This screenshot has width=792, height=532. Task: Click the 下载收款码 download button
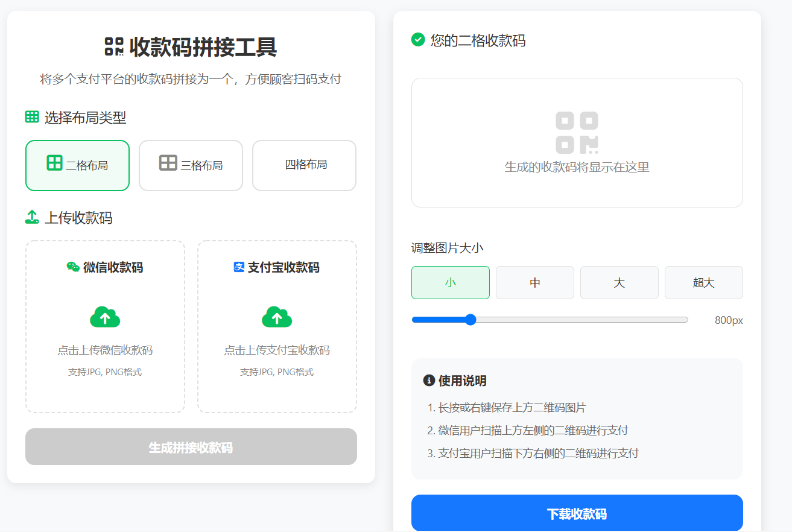coord(577,513)
